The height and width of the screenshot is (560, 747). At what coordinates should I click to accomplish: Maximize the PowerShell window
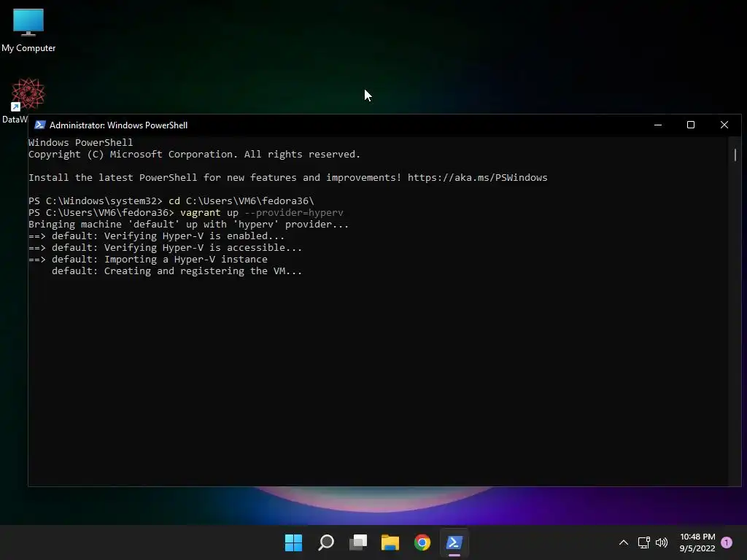[691, 125]
